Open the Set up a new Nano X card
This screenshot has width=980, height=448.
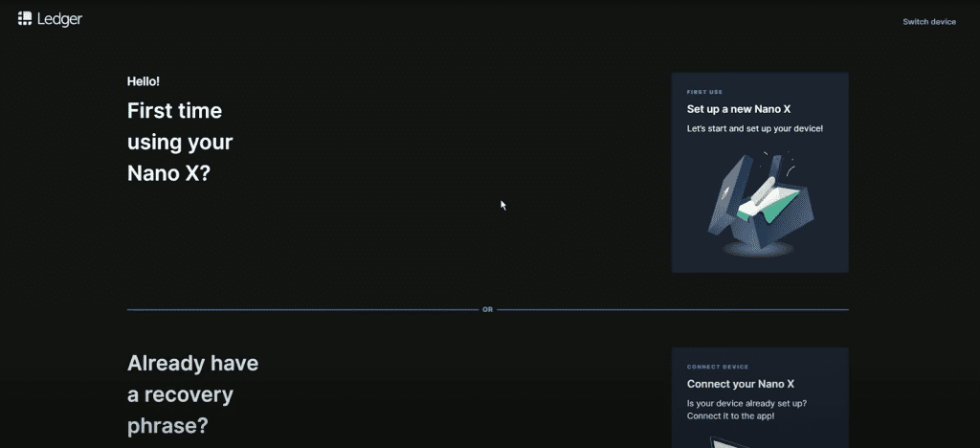[759, 172]
